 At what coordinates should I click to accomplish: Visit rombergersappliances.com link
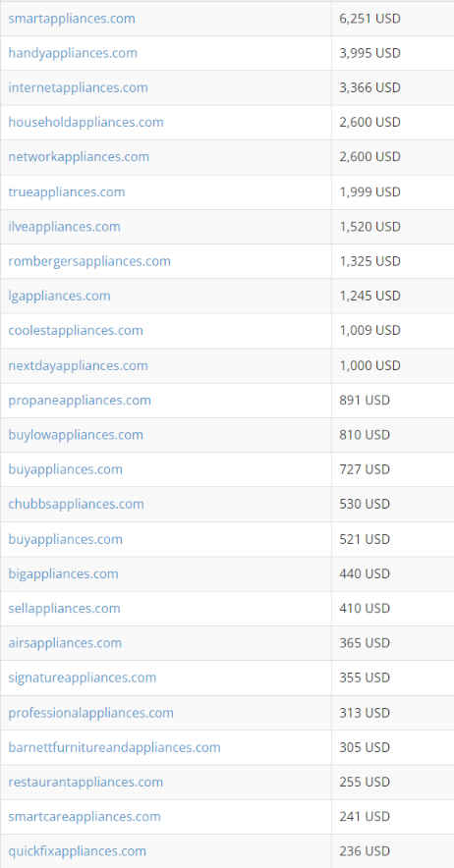pyautogui.click(x=89, y=261)
